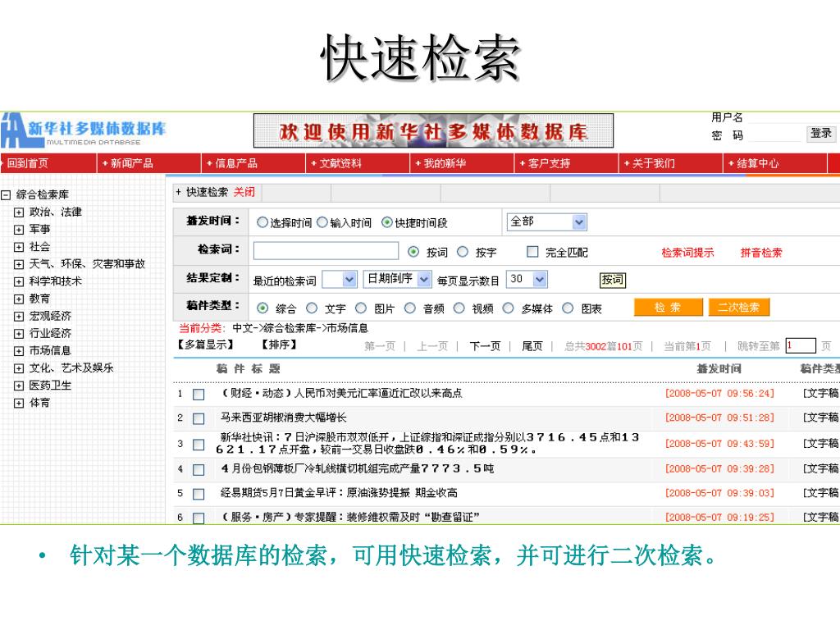840x630 pixels.
Task: Expand the 军事 tree node
Action: pyautogui.click(x=19, y=230)
